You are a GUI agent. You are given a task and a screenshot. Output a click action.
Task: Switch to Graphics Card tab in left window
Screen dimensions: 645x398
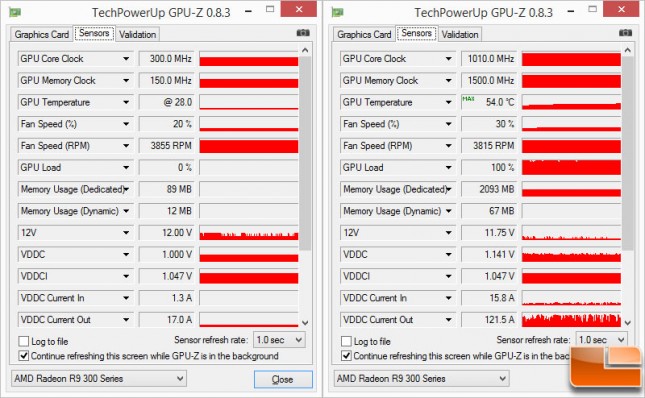42,35
